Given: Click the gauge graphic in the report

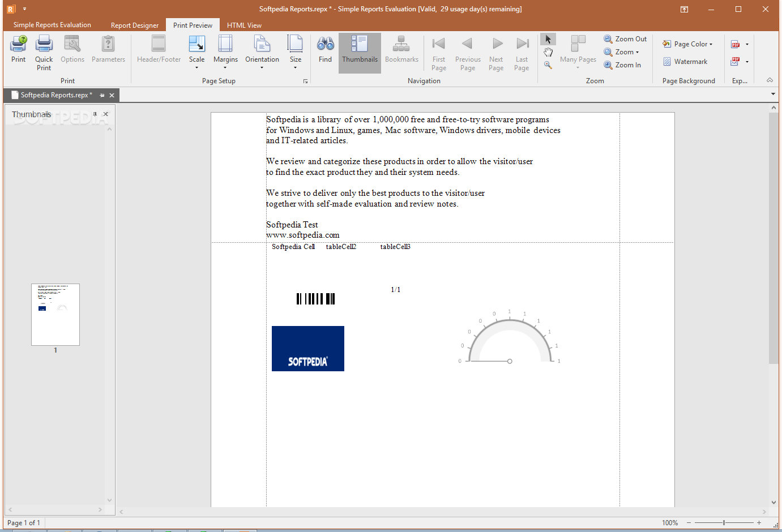Looking at the screenshot, I should click(510, 337).
